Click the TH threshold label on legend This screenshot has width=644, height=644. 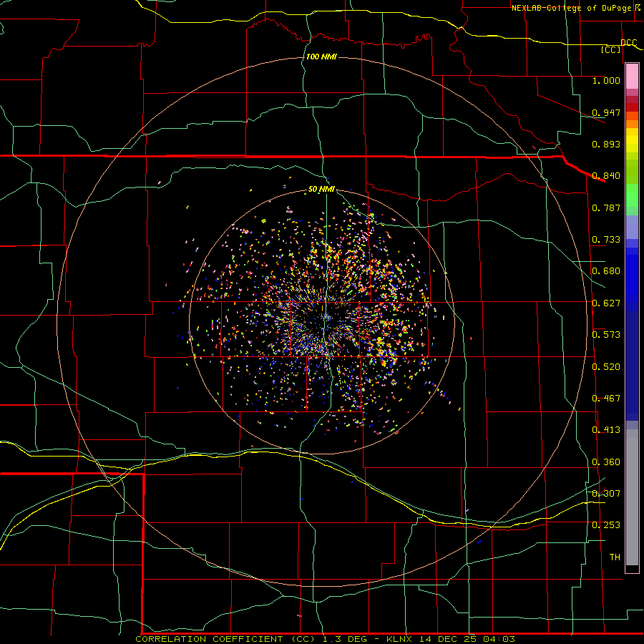[x=615, y=557]
